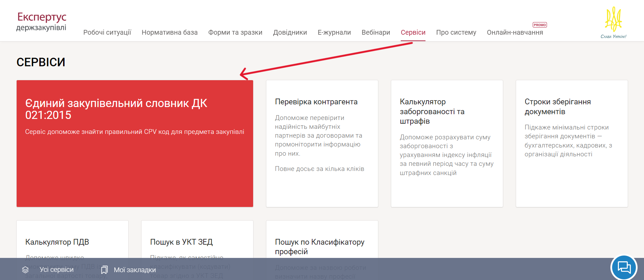Viewport: 644px width, 280px height.
Task: Click the bookmark icon beside Мої закладки
Action: (x=105, y=270)
